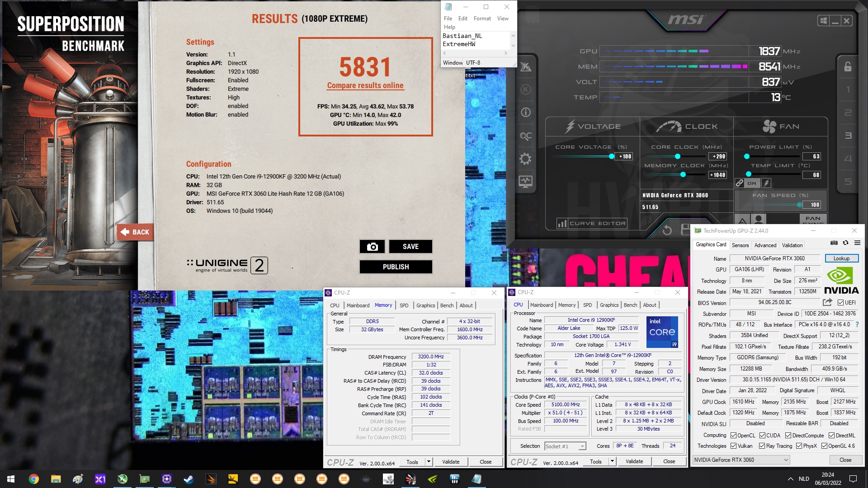This screenshot has height=488, width=868.
Task: Select Afterburner profile slot 3
Action: pos(848,136)
